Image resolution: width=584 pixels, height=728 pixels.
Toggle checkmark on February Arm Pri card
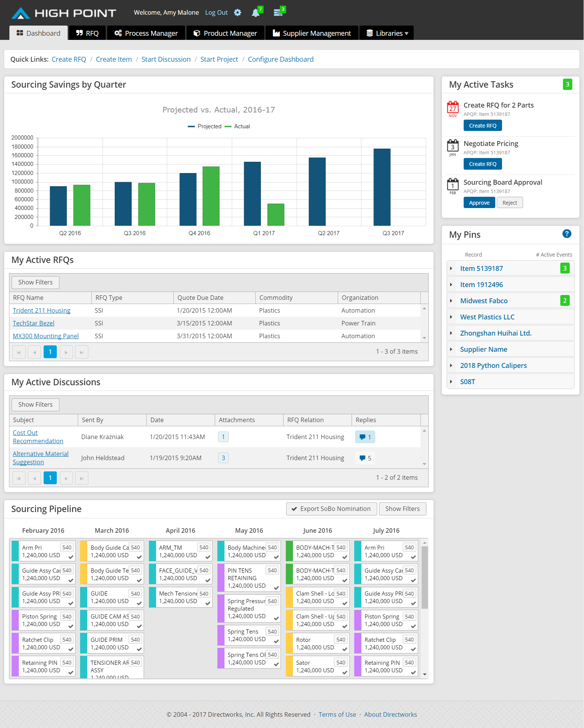click(71, 558)
